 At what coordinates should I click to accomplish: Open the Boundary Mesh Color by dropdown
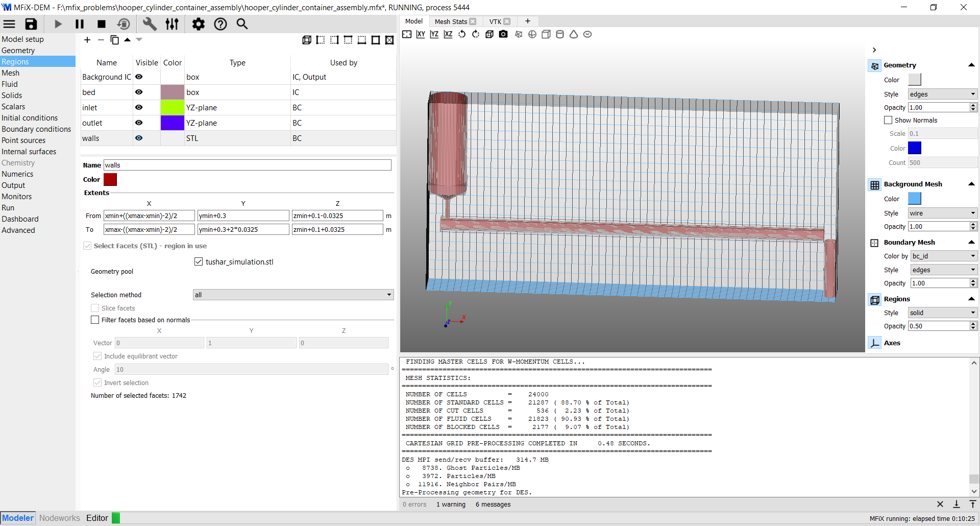pyautogui.click(x=944, y=256)
